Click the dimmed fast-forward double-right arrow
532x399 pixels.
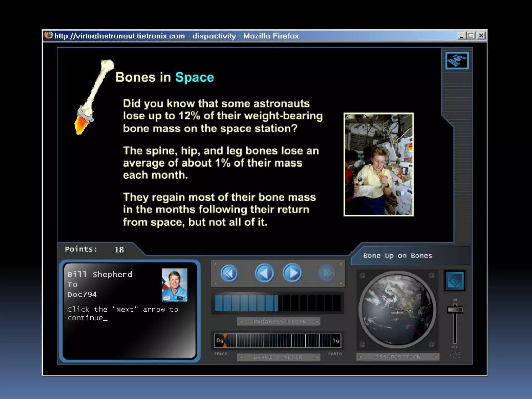pos(327,273)
